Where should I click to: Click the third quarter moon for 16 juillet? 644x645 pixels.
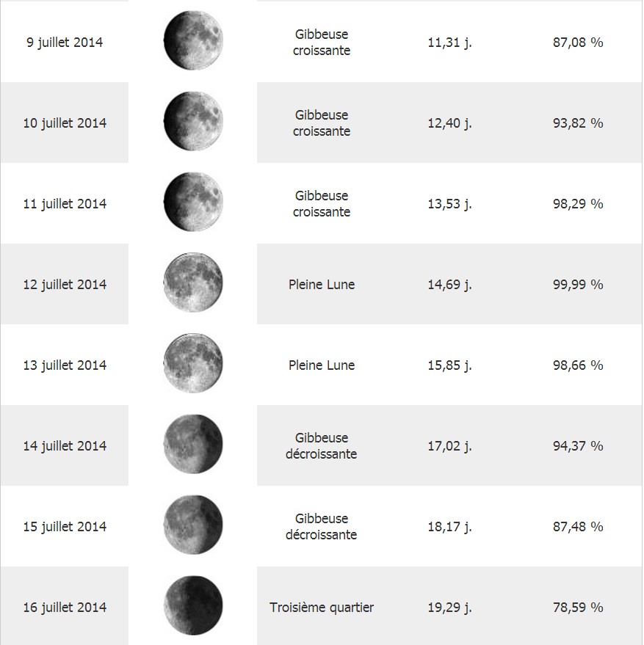click(193, 605)
